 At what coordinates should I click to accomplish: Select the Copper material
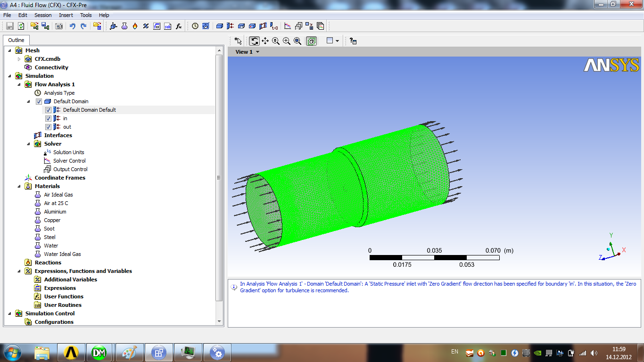pyautogui.click(x=52, y=220)
